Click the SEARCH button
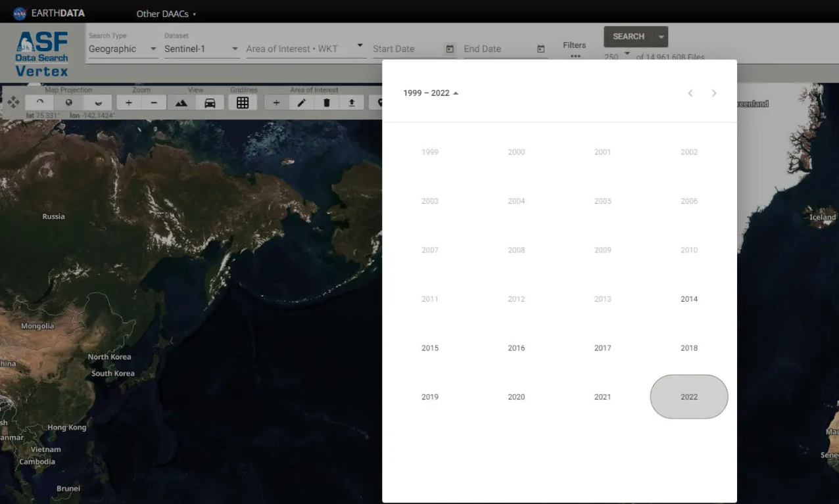This screenshot has height=504, width=839. [629, 37]
